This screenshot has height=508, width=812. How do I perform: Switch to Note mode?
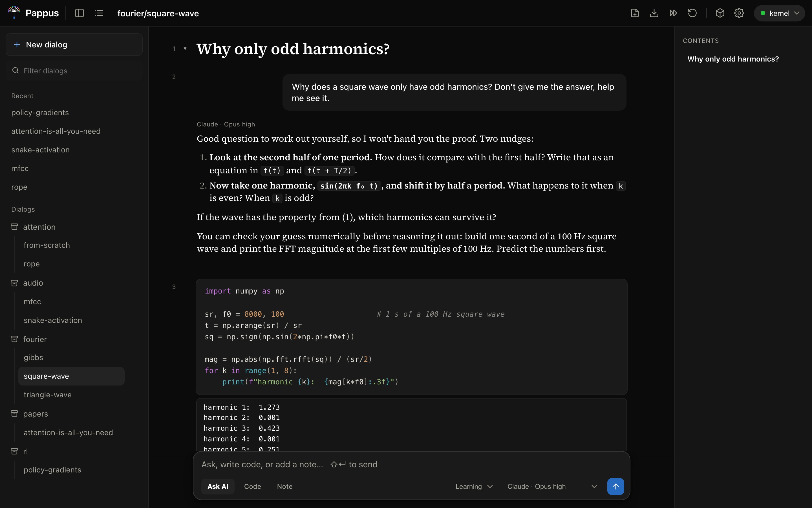(x=284, y=486)
